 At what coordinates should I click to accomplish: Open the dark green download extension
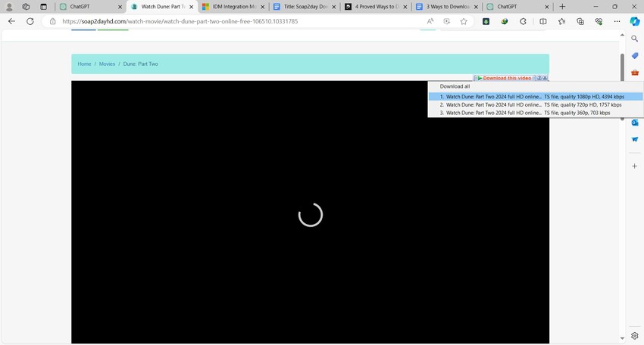point(486,21)
